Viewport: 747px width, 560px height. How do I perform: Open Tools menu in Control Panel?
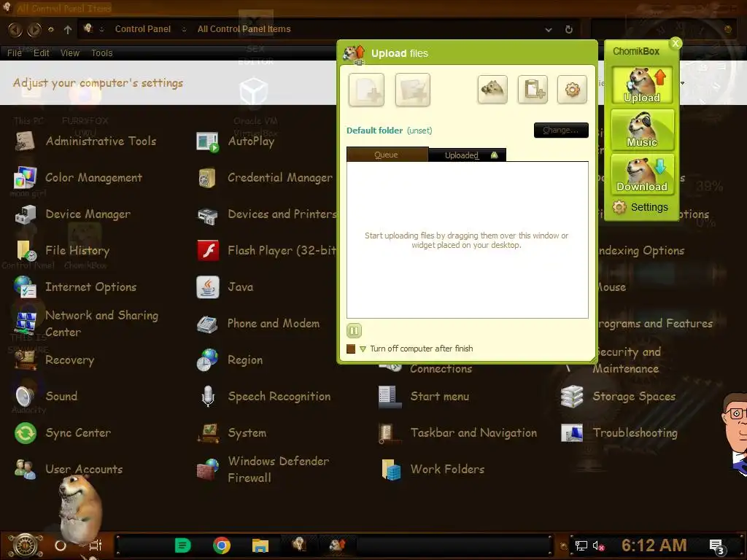tap(102, 52)
